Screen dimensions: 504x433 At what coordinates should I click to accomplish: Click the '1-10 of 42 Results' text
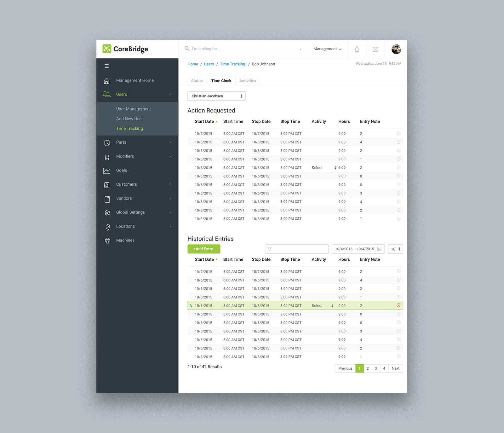(x=204, y=367)
